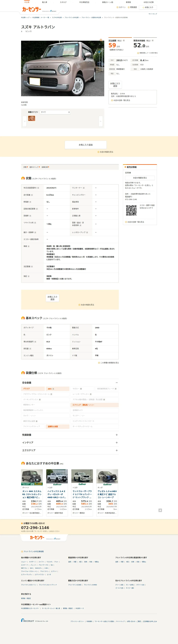Expand the 快適装備 section
Viewport: 178px width, 644px height.
pos(70,435)
